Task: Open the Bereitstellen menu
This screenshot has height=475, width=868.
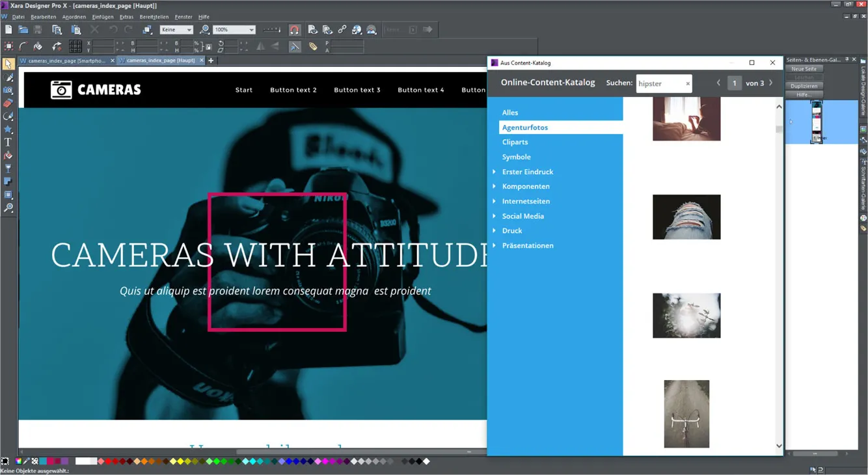Action: tap(154, 17)
